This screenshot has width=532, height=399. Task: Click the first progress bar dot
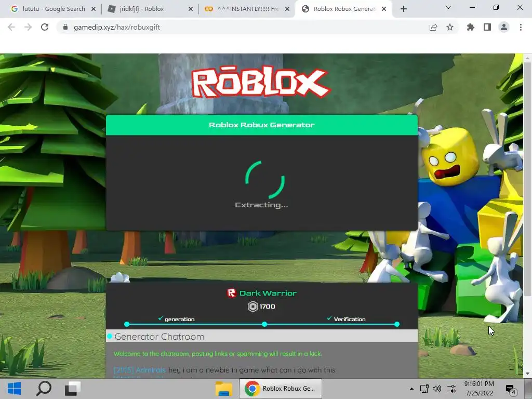coord(127,324)
